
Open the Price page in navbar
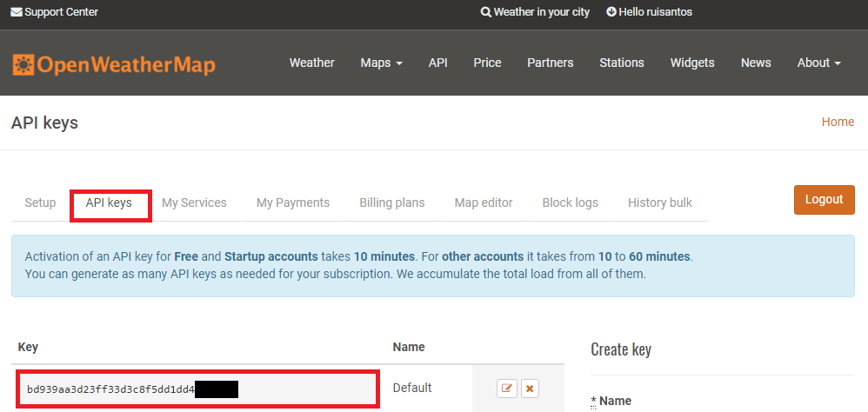pos(487,63)
